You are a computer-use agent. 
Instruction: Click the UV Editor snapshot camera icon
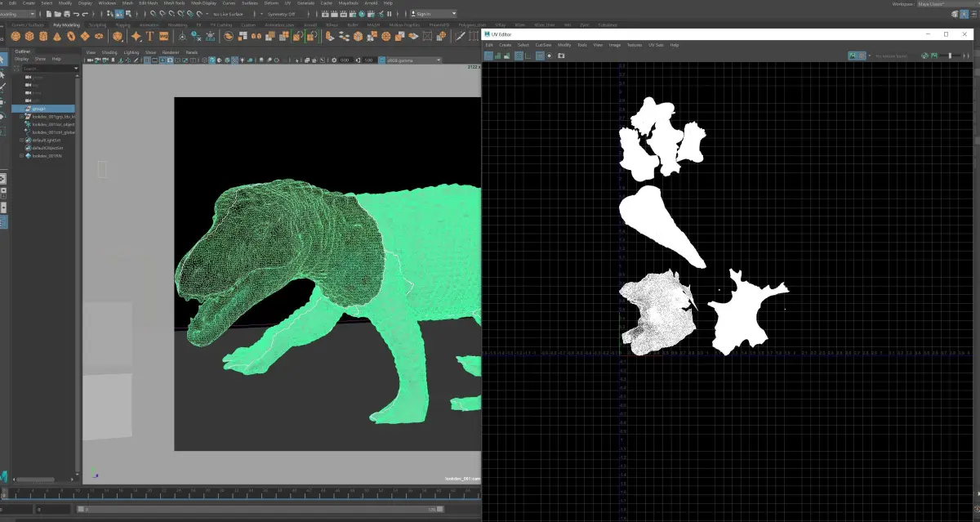pyautogui.click(x=561, y=56)
